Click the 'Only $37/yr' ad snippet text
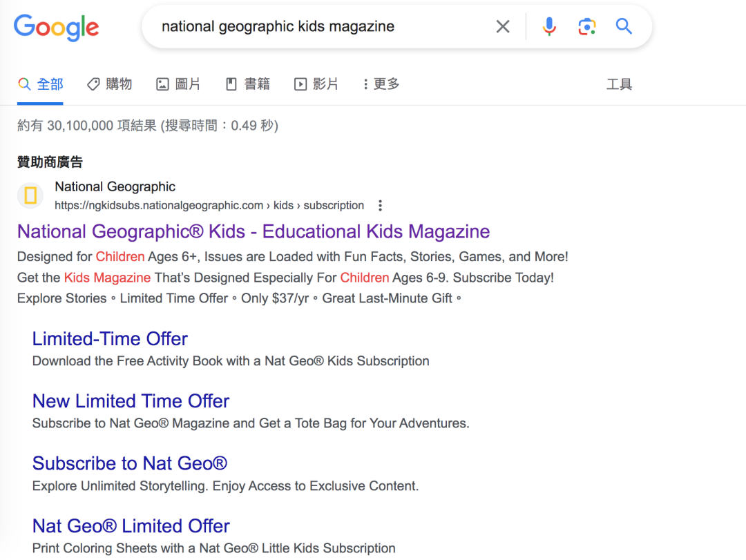Image resolution: width=746 pixels, height=560 pixels. point(275,298)
